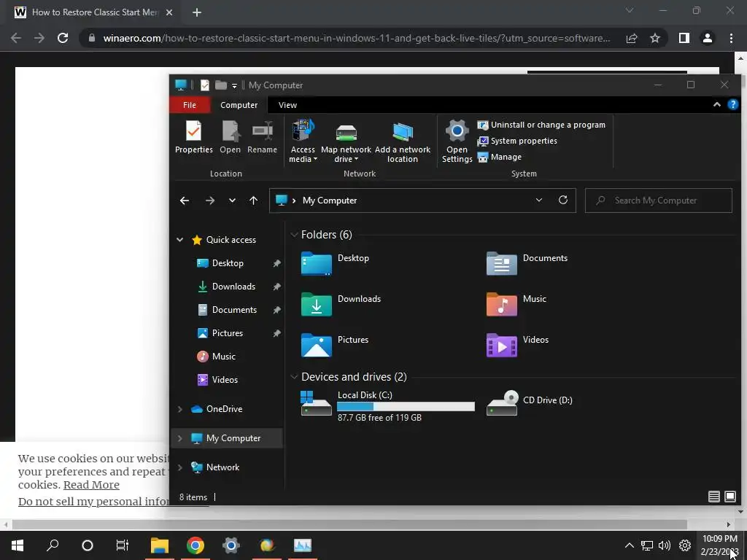747x560 pixels.
Task: Collapse the Quick access tree node
Action: click(180, 239)
